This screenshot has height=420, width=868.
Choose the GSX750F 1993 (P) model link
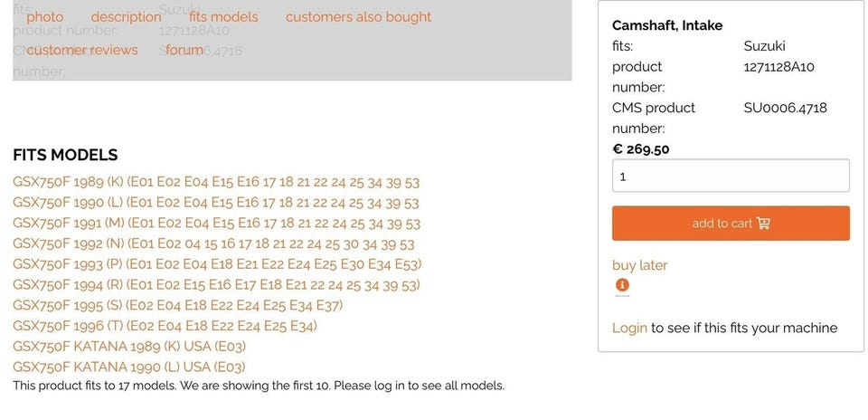217,264
